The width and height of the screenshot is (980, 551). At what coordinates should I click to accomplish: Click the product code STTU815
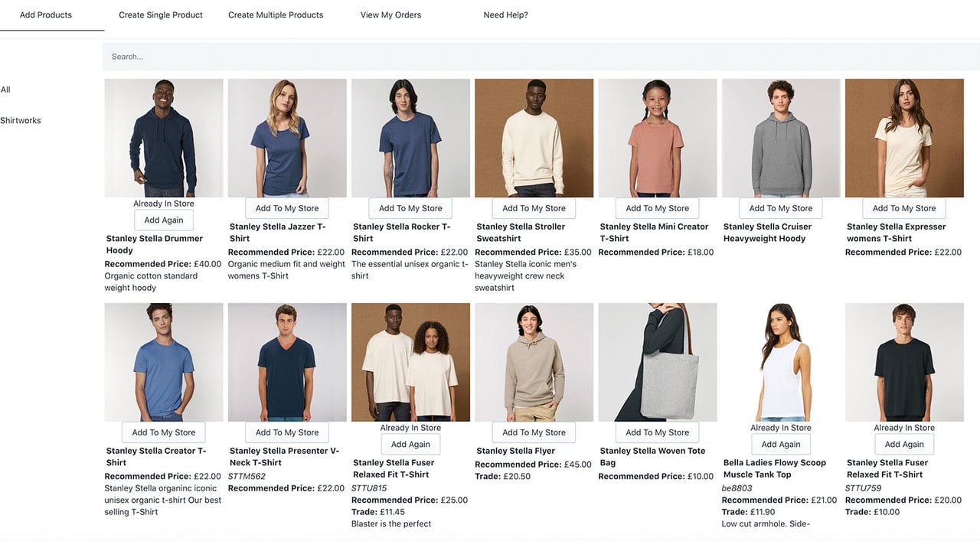tap(369, 488)
